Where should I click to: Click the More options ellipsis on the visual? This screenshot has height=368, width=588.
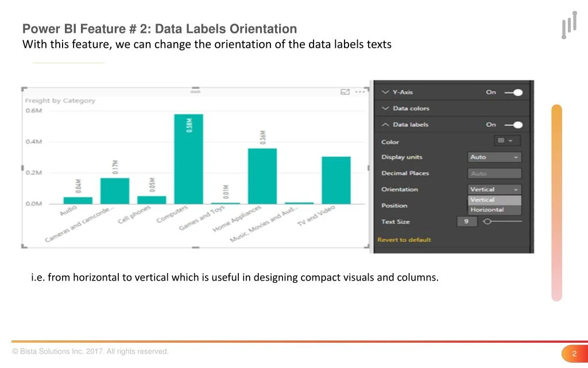361,92
